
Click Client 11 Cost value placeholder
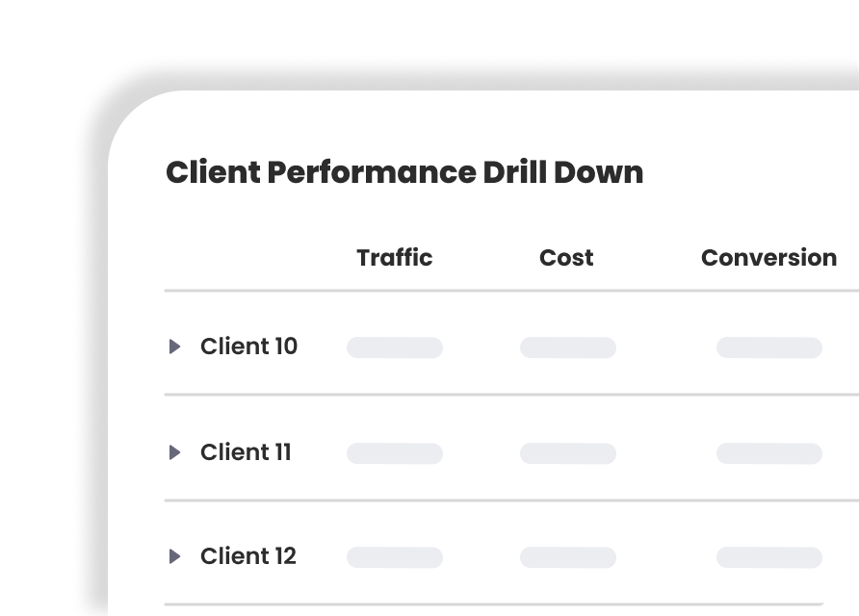click(x=567, y=453)
